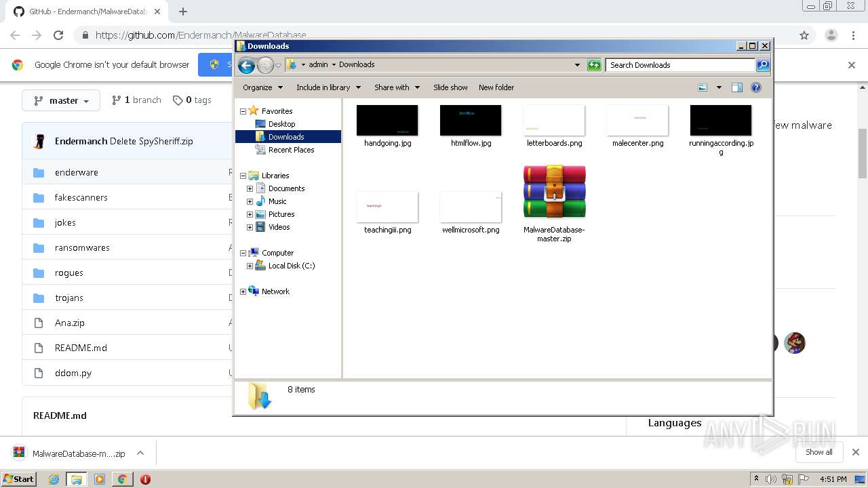Switch to the GitHub MalwareDatabase tab
The image size is (868, 488).
pos(88,12)
